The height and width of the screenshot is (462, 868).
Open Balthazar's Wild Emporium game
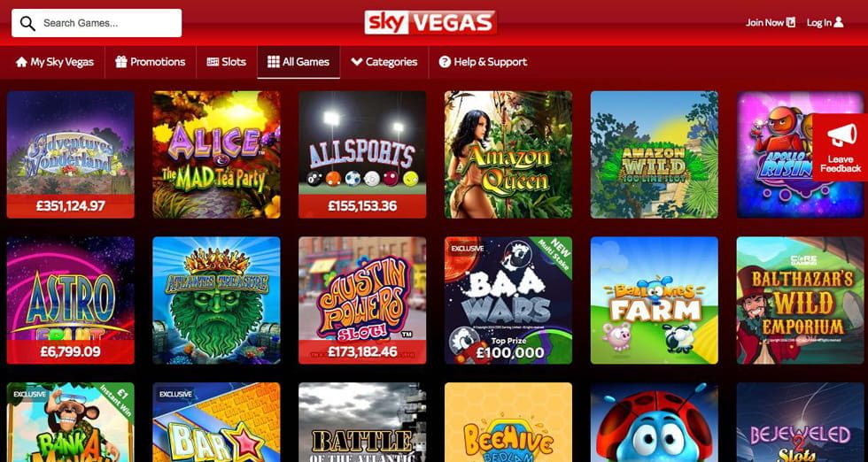[801, 300]
